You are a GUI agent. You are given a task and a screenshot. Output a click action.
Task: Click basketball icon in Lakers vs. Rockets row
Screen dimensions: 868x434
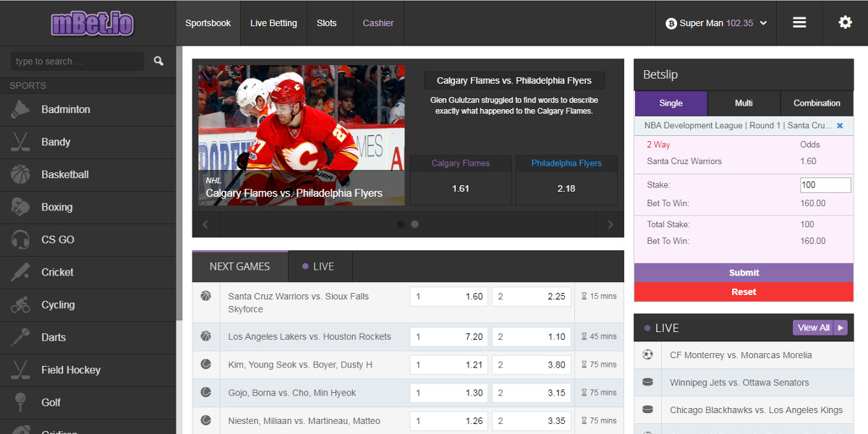[x=205, y=336]
